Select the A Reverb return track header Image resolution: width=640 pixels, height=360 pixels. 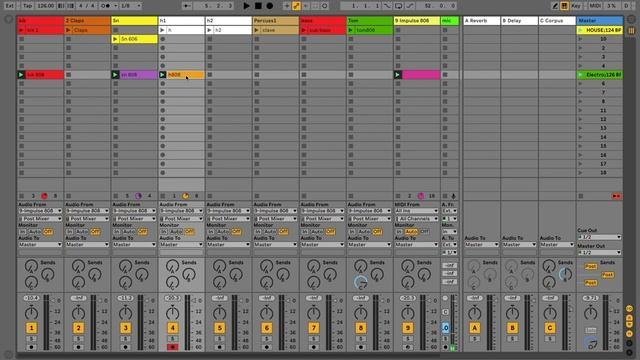click(x=482, y=20)
